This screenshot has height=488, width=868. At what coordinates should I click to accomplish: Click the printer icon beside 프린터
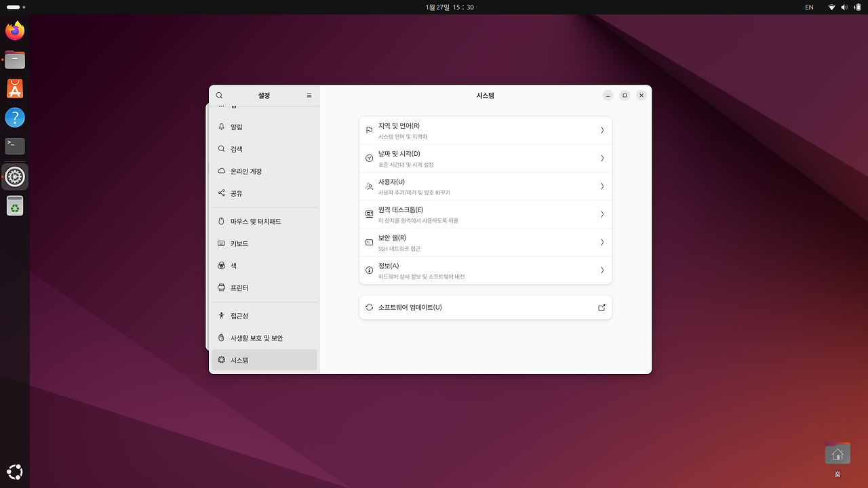(x=221, y=288)
